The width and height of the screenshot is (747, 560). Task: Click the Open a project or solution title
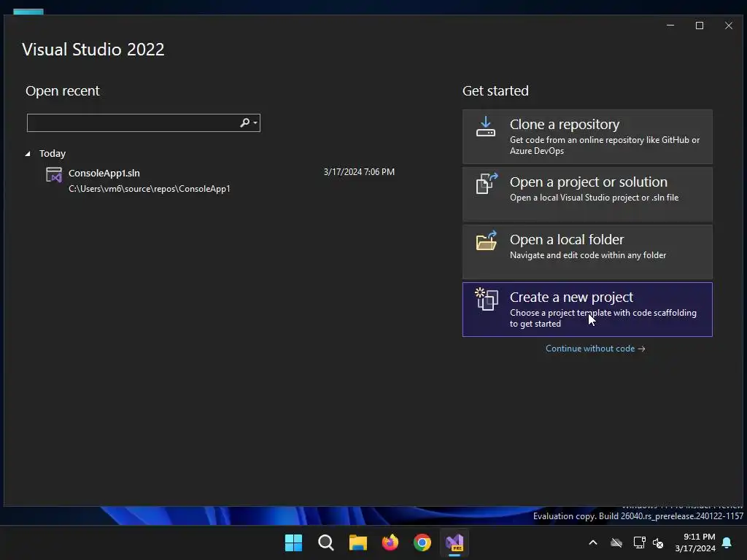point(589,182)
